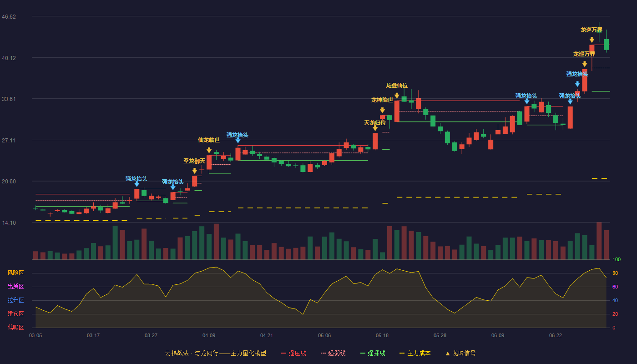The image size is (637, 364).
Task: Hide the 强撑线 legend series
Action: (373, 353)
